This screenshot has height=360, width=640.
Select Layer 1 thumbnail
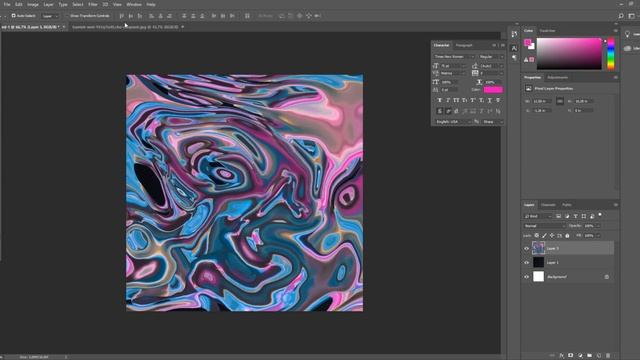tap(538, 262)
